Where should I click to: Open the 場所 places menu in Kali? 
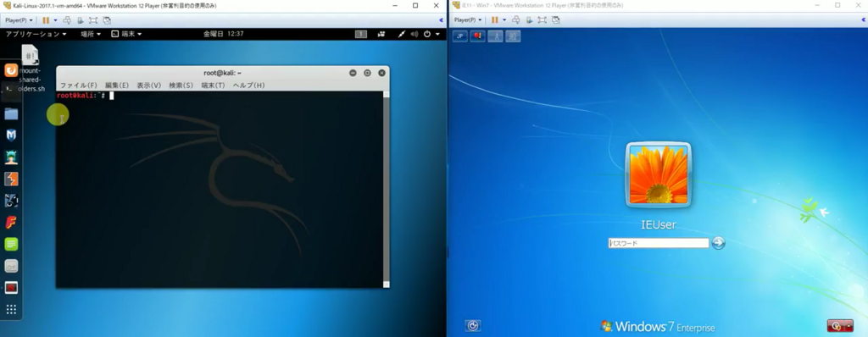(x=91, y=34)
